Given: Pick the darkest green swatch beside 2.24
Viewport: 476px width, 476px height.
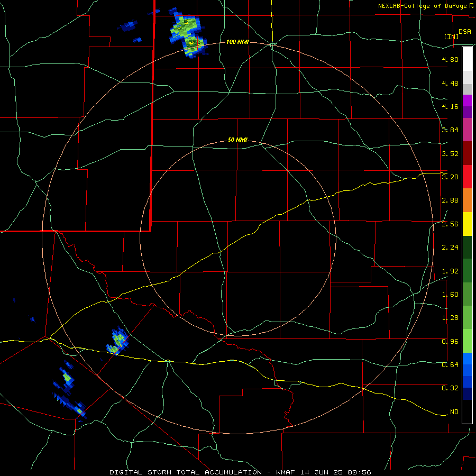Looking at the screenshot, I should click(x=467, y=247).
